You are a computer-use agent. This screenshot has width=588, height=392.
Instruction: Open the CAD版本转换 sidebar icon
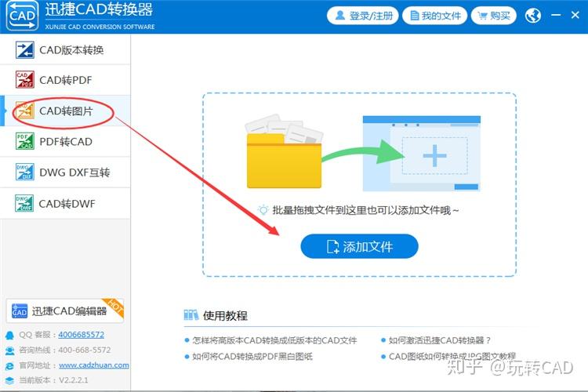(25, 50)
